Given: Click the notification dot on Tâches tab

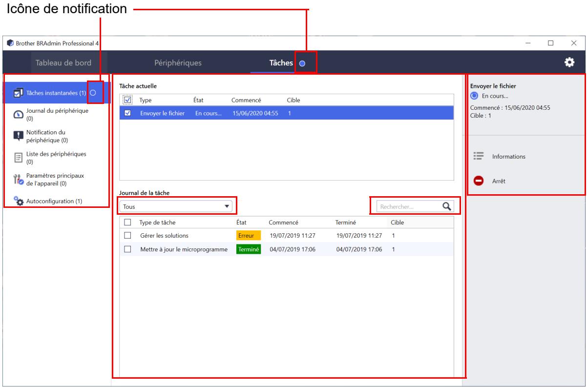Looking at the screenshot, I should pos(302,63).
